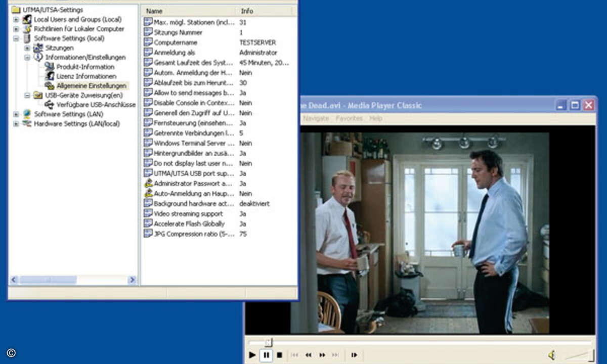Screen dimensions: 607x364
Task: Click the Media Player Classic title bar
Action: (x=425, y=105)
